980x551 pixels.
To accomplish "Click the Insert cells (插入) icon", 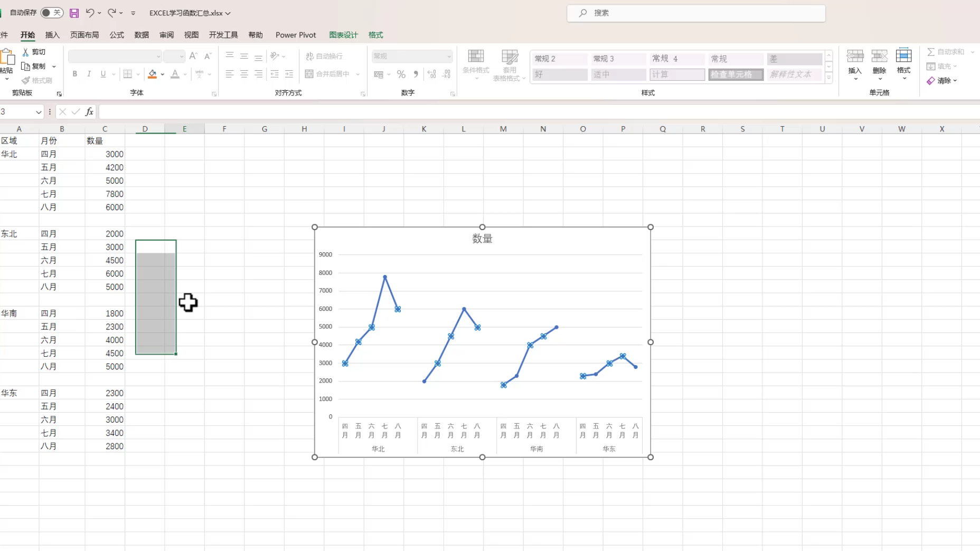I will pos(855,56).
